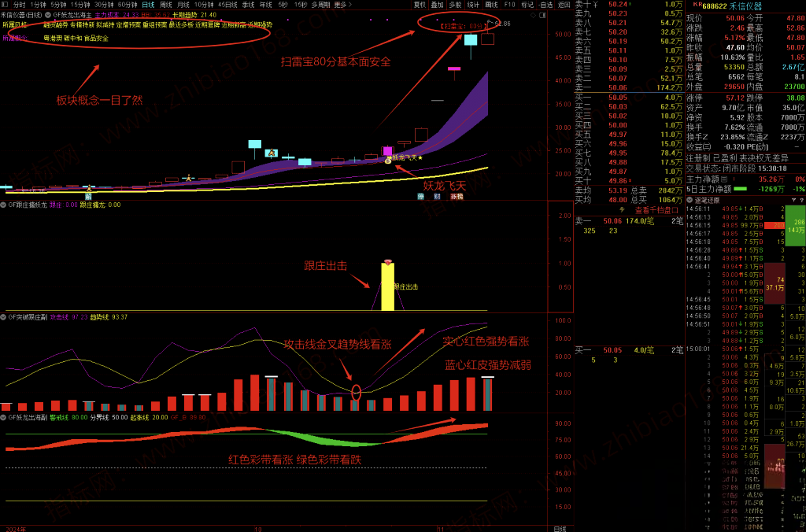Click the GF突破跟庄副 indicator circle icon
The width and height of the screenshot is (806, 532).
tap(4, 317)
